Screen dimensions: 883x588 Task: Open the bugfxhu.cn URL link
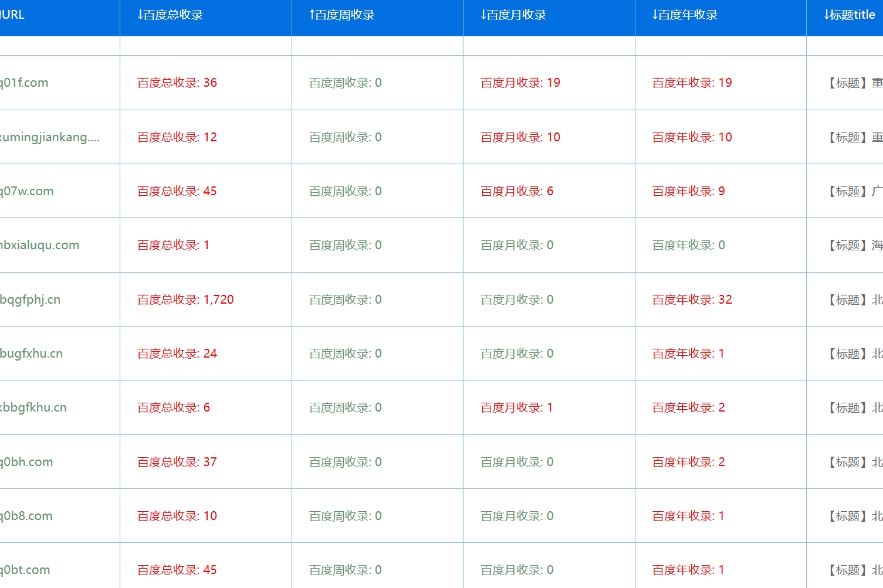(32, 354)
